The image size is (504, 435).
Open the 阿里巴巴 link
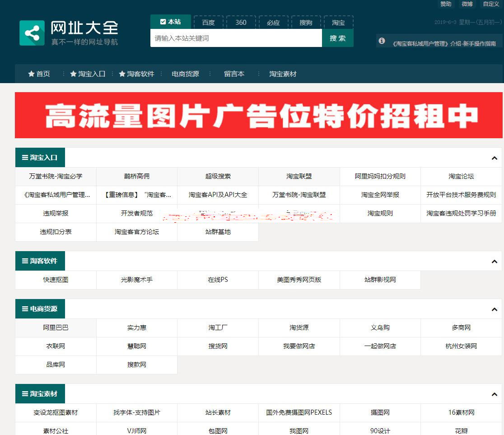point(56,327)
